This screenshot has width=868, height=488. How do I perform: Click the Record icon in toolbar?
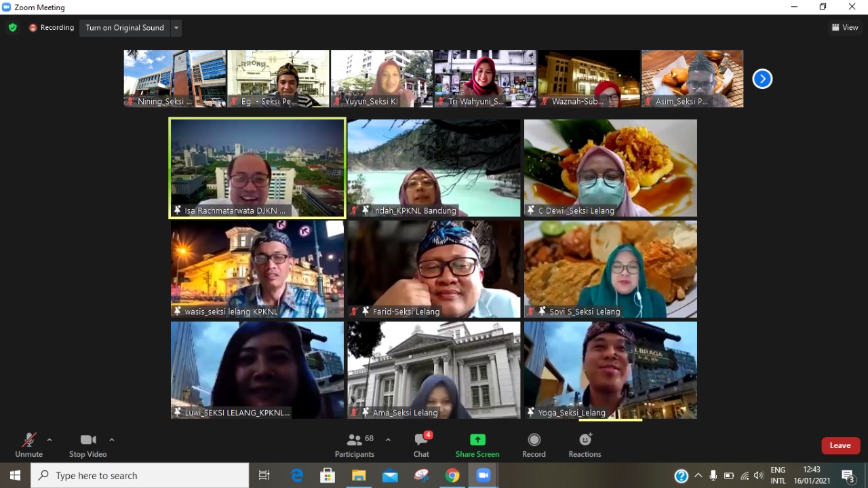tap(534, 440)
